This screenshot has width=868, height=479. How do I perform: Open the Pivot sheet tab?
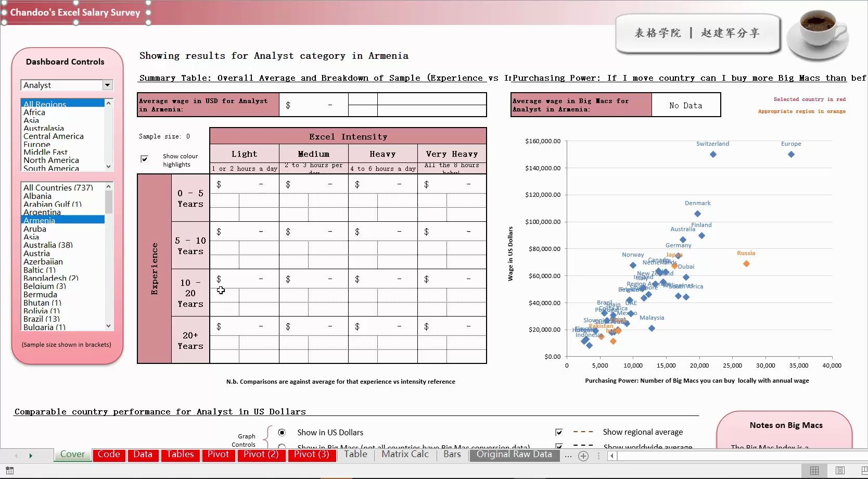(218, 454)
